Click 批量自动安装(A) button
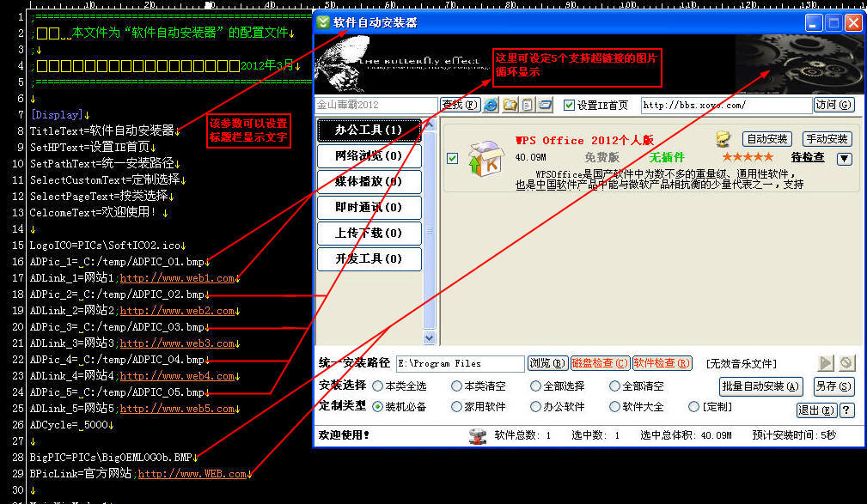Screen dimensions: 867x504 tap(760, 386)
